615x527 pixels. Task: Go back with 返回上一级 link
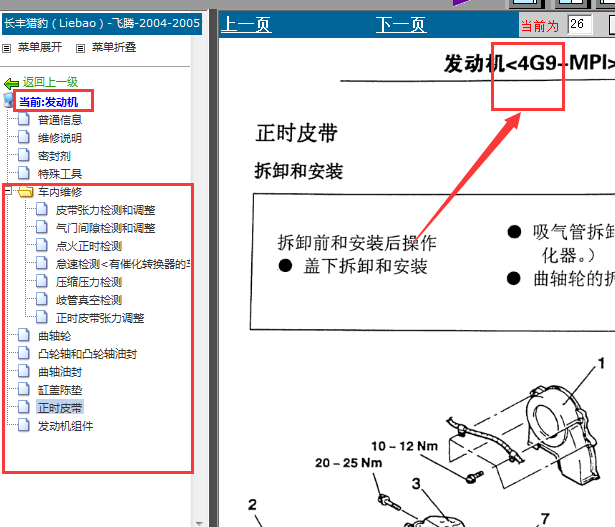coord(50,82)
